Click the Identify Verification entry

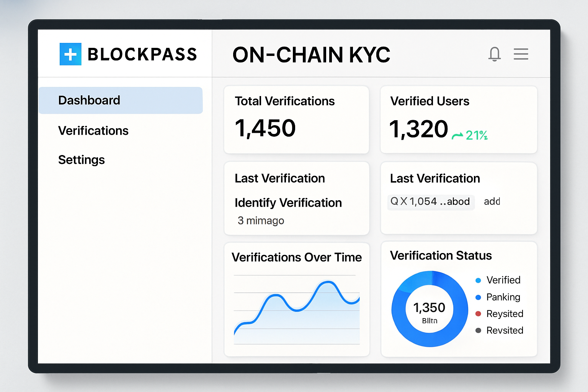coord(288,203)
